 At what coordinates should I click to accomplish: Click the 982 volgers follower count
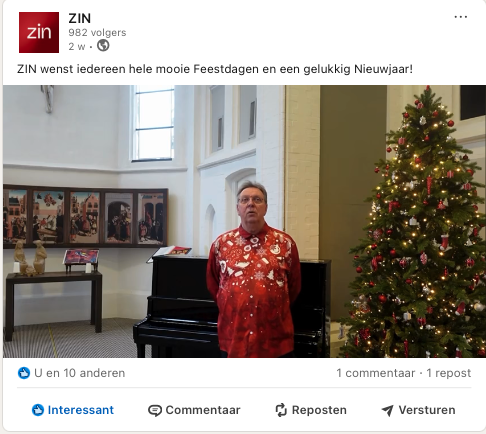pos(97,33)
